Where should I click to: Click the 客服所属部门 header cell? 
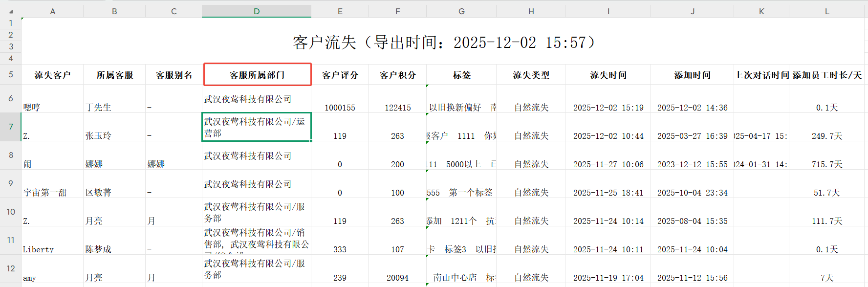257,75
